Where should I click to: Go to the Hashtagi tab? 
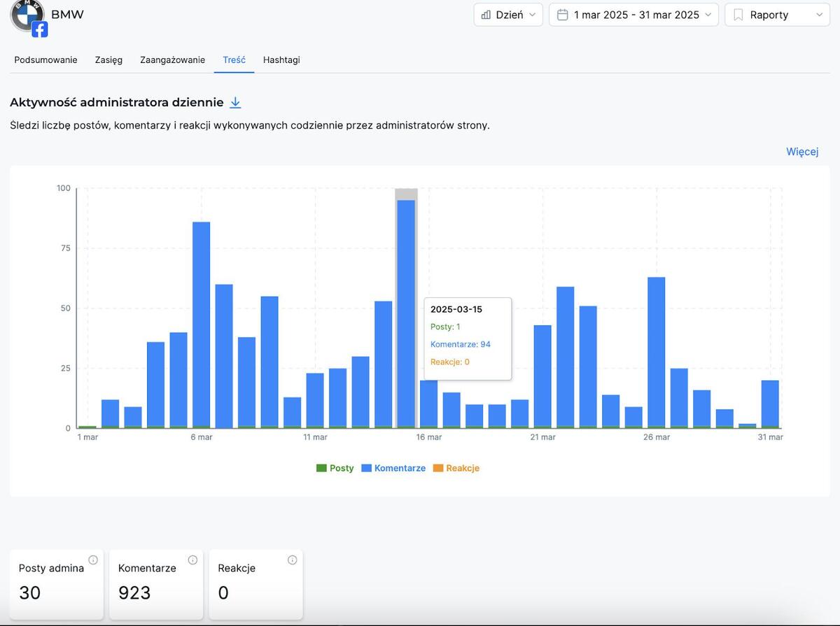[281, 60]
